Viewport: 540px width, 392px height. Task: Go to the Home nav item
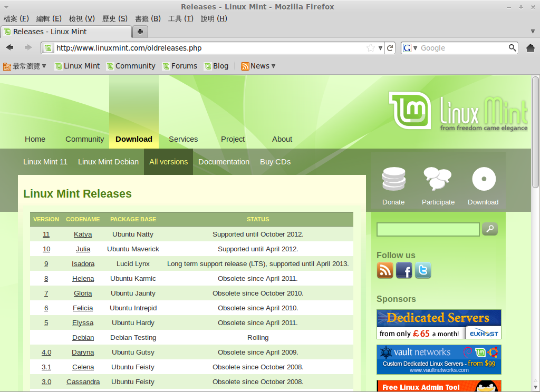click(x=35, y=139)
